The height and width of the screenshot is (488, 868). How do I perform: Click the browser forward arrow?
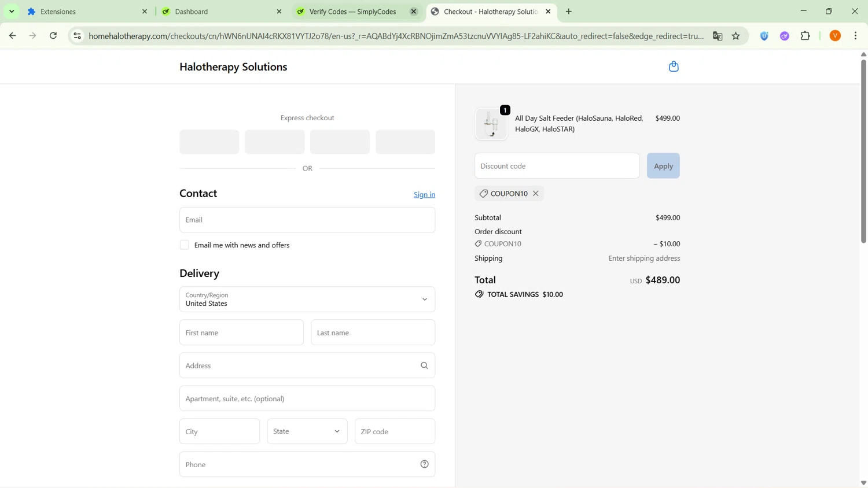pos(33,36)
